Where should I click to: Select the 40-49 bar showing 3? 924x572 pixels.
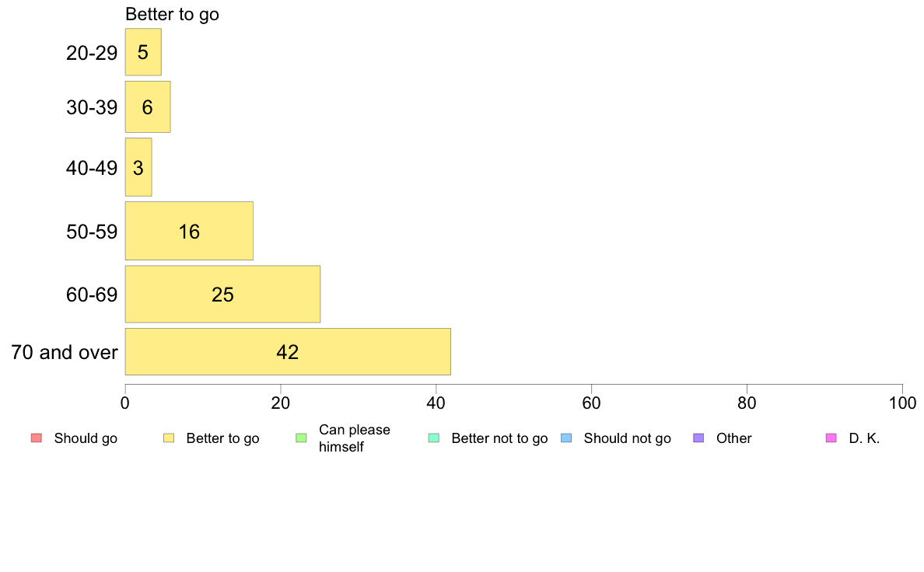[x=138, y=167]
